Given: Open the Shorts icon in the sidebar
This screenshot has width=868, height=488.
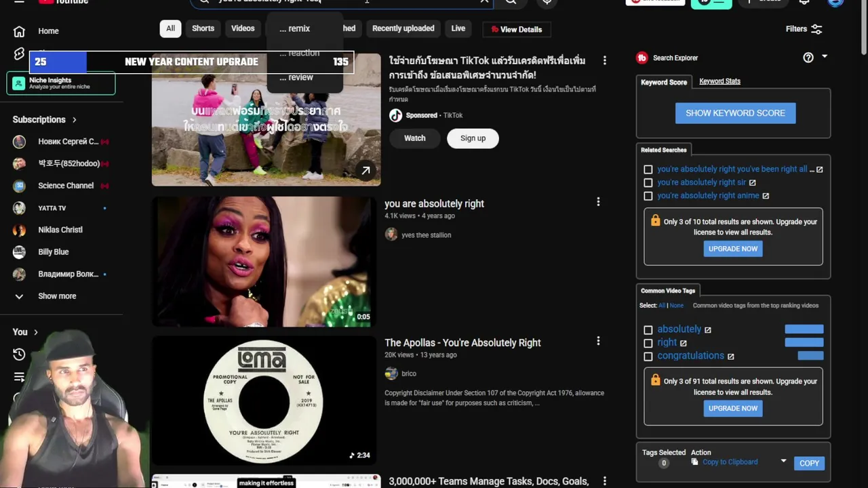Looking at the screenshot, I should pos(19,54).
